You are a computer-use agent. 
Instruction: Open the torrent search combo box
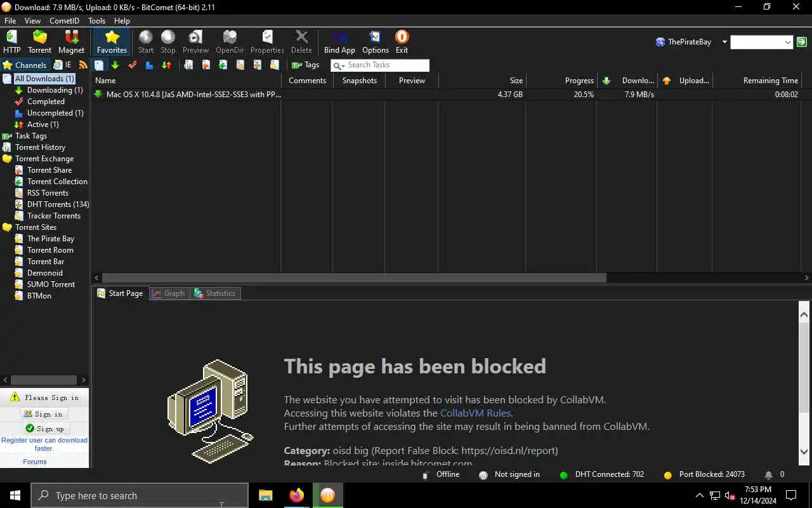(761, 42)
